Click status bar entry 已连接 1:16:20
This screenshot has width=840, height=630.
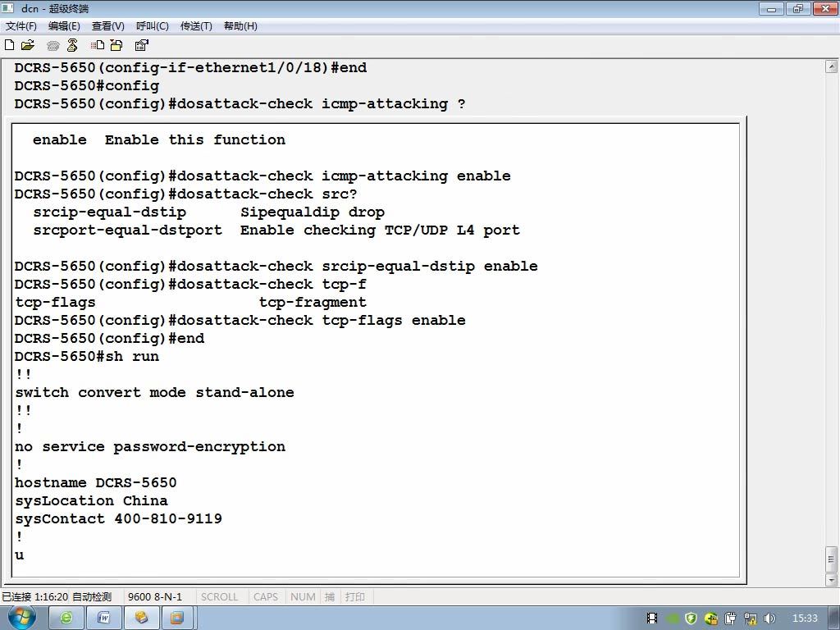pos(34,597)
